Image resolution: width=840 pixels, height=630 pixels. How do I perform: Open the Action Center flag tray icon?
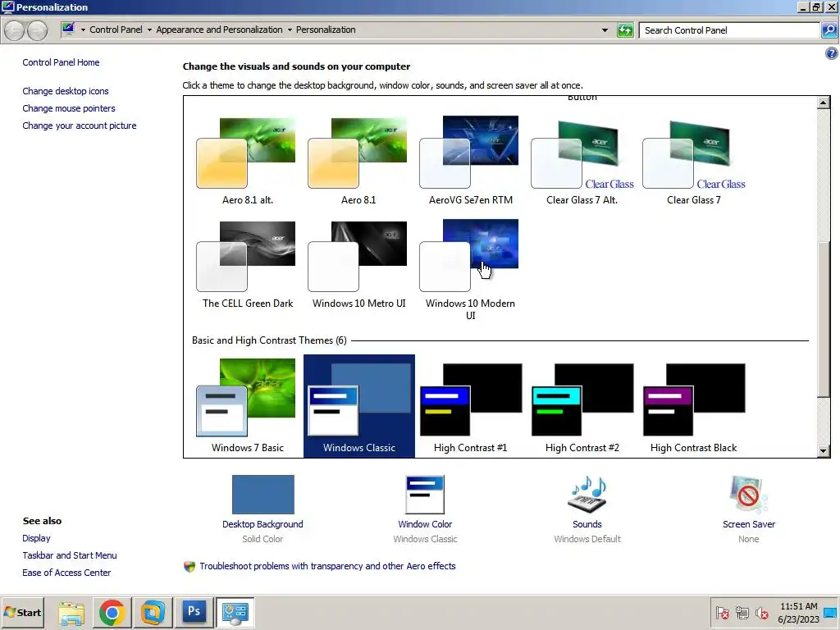(x=722, y=612)
